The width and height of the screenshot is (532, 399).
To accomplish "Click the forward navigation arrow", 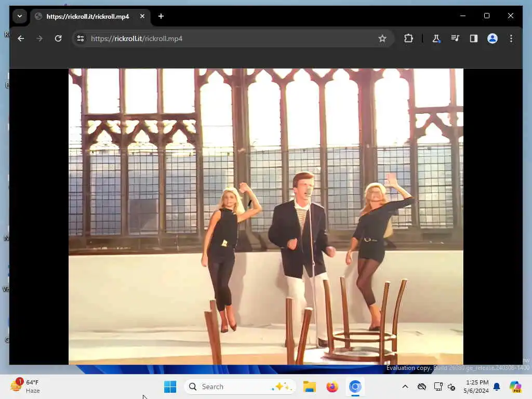I will click(39, 38).
